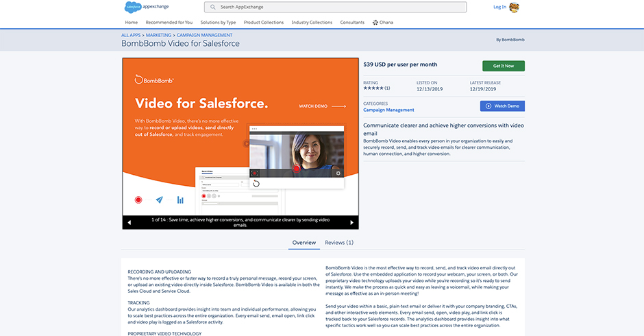This screenshot has height=336, width=644.
Task: Open Industry Collections menu
Action: tap(312, 23)
